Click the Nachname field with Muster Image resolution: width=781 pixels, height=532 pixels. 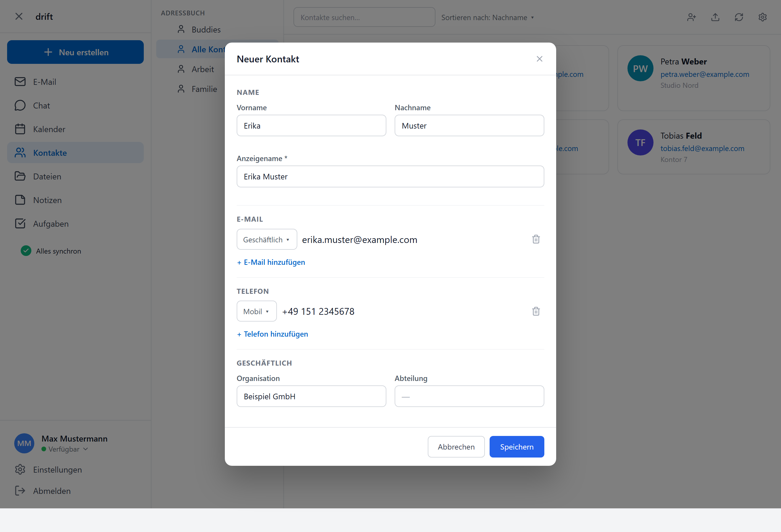(x=469, y=126)
